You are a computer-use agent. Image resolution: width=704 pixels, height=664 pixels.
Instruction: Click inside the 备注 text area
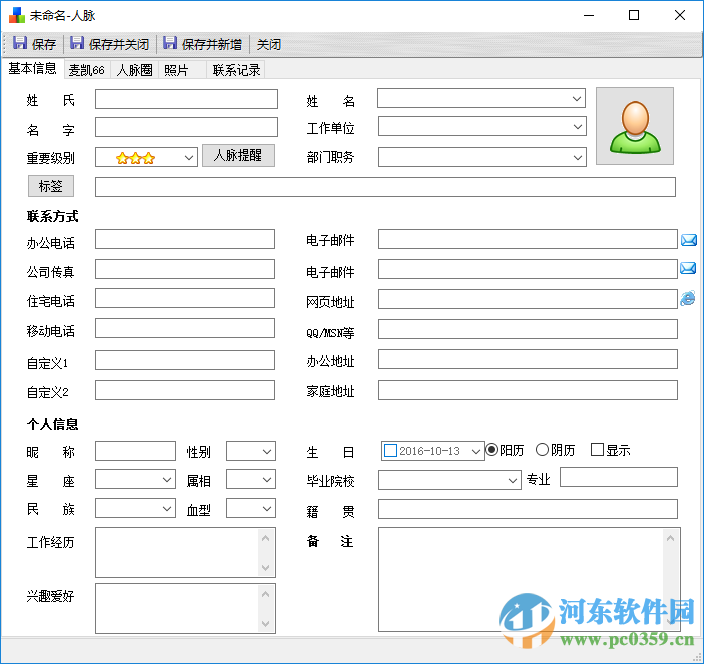coord(521,580)
